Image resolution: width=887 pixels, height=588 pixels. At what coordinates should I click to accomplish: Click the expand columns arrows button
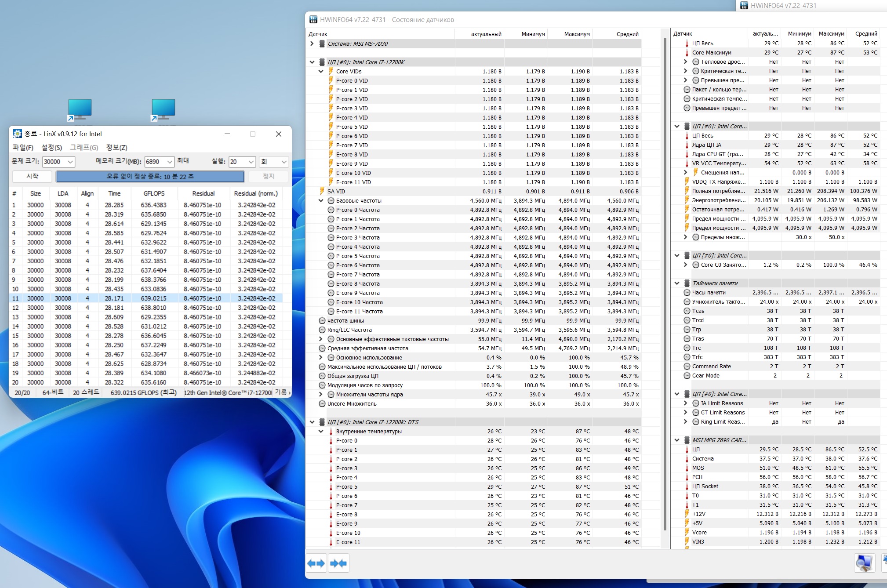click(x=316, y=563)
